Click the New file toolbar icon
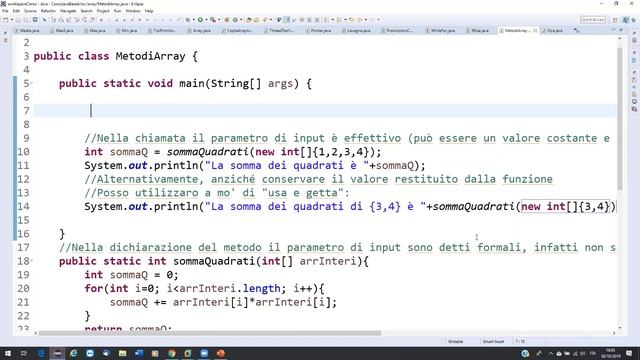This screenshot has width=640, height=360. (6, 20)
